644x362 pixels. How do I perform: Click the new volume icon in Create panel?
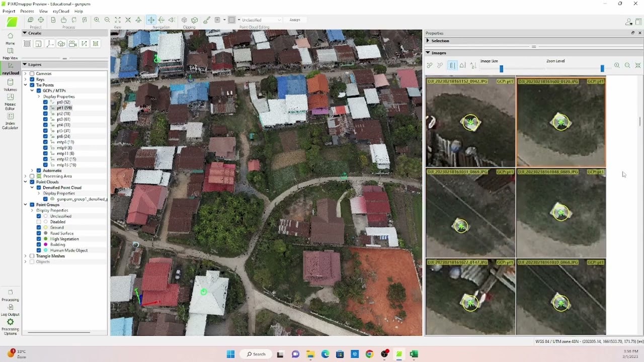(x=61, y=44)
